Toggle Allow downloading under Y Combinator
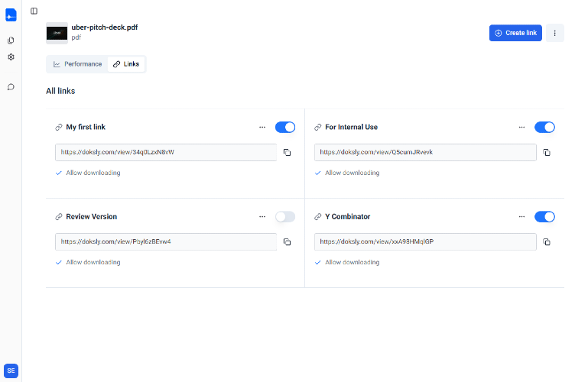This screenshot has height=382, width=588. tap(347, 262)
